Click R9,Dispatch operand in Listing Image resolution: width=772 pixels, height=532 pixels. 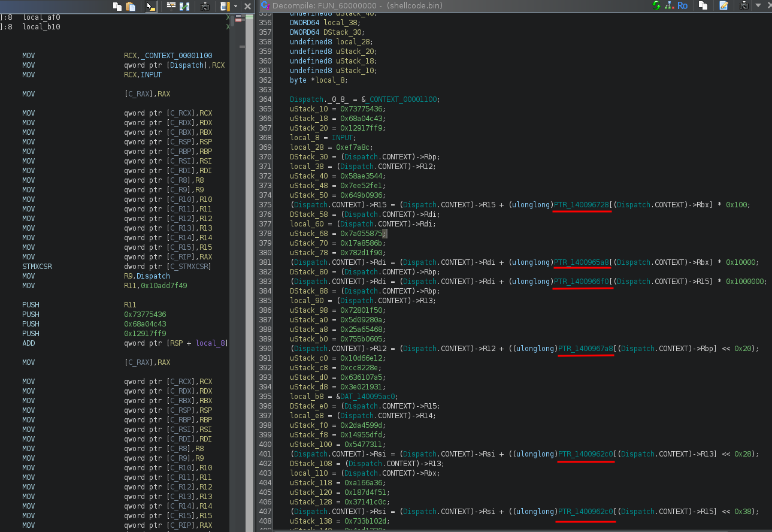tap(147, 276)
